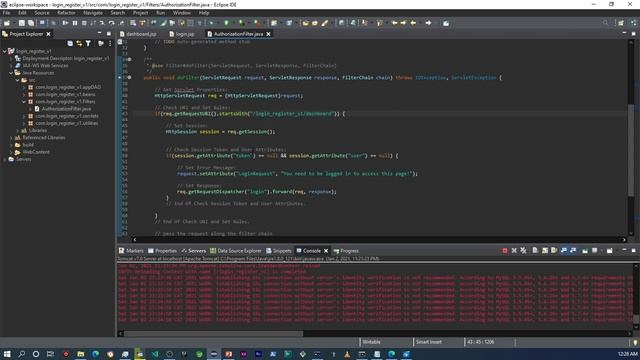640x360 pixels.
Task: Toggle Link with Editor in Project Explorer
Action: pos(79,43)
